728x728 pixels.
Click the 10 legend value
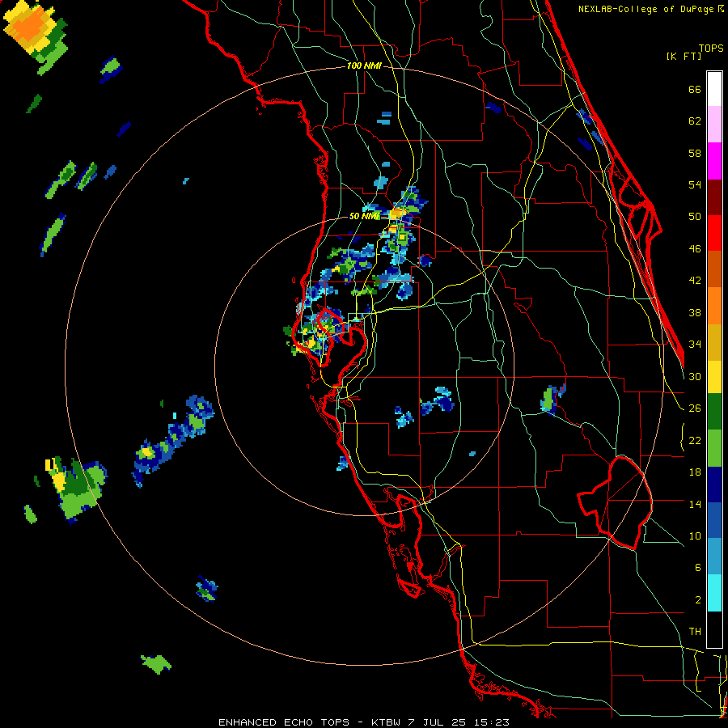point(695,535)
